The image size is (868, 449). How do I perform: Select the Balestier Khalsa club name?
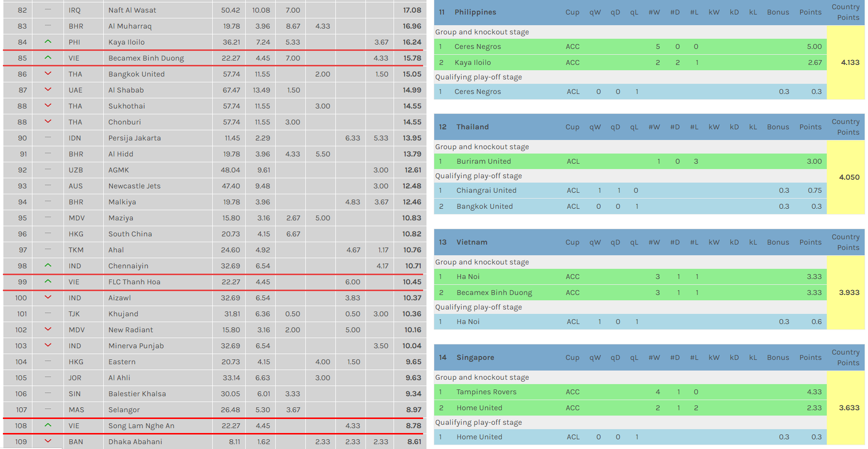(x=137, y=394)
